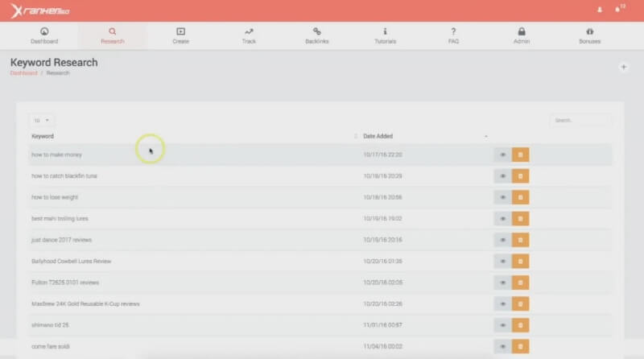Click the plus icon to add keyword
The height and width of the screenshot is (359, 644).
pos(623,67)
